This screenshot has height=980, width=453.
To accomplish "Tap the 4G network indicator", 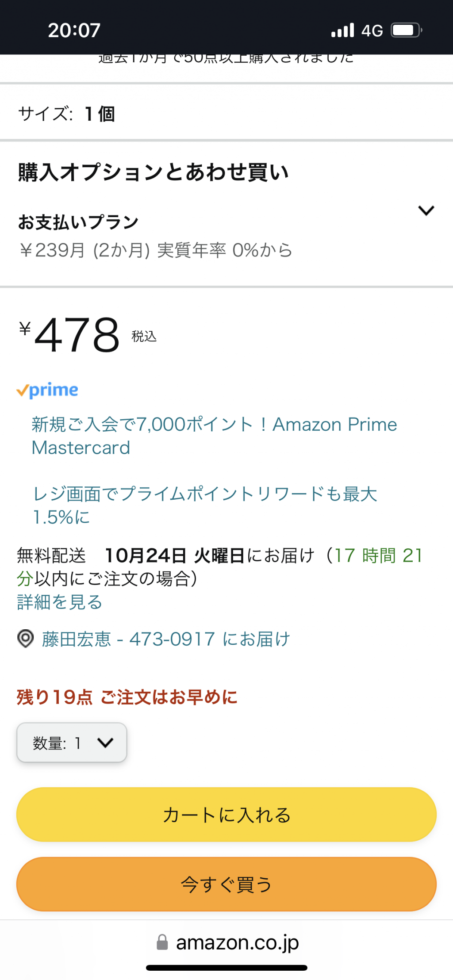I will pyautogui.click(x=372, y=31).
